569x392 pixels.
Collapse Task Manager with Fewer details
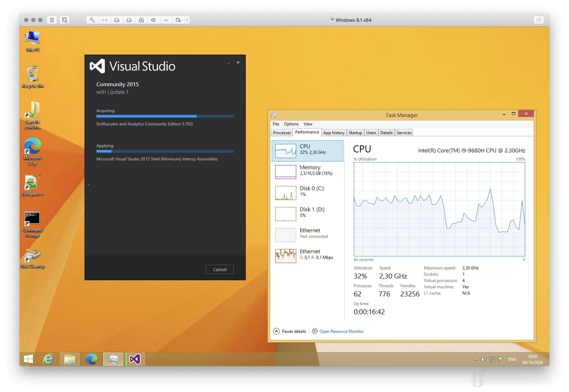point(290,331)
